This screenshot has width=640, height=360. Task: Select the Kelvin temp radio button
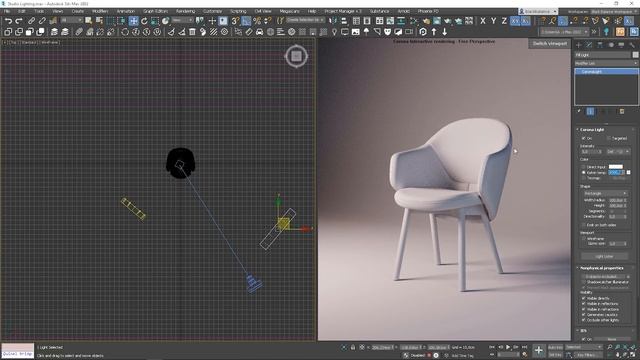tap(584, 173)
